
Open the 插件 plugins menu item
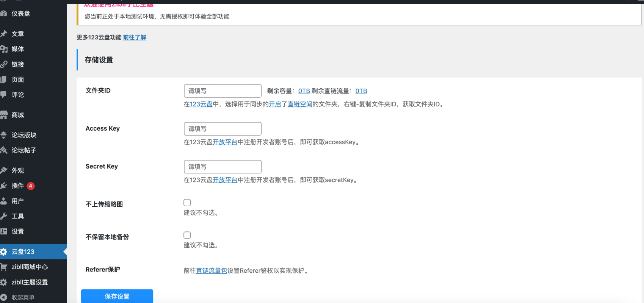pos(18,186)
